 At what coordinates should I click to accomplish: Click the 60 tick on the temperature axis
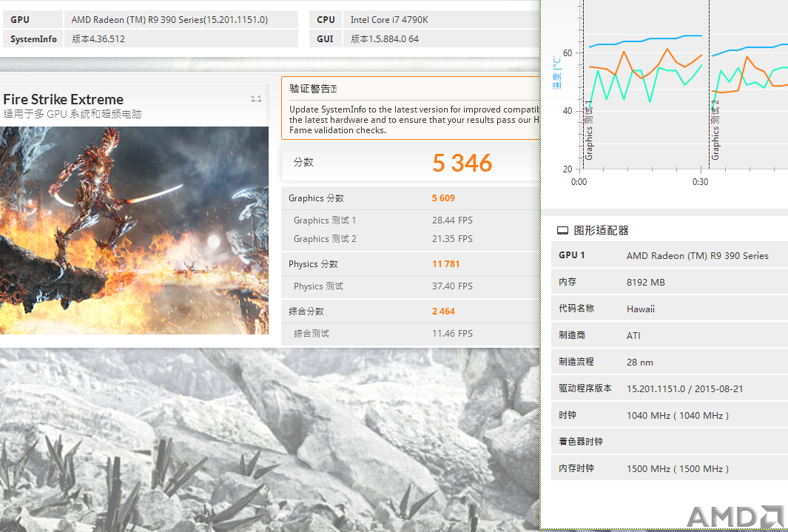click(568, 53)
